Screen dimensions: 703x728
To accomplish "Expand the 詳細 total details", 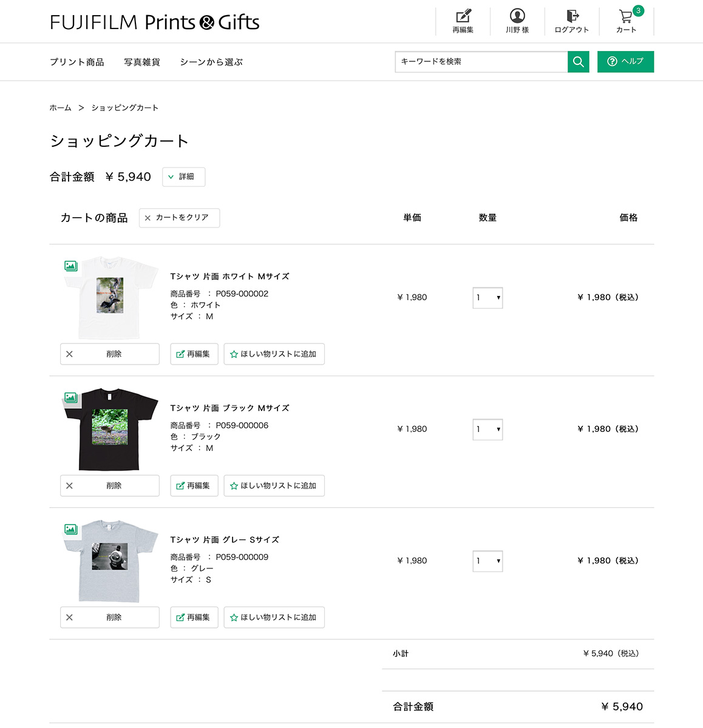I will [x=183, y=177].
